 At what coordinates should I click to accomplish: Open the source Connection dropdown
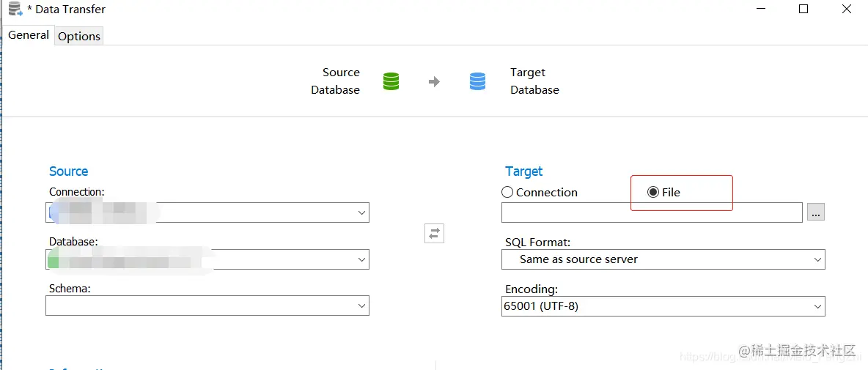coord(207,212)
